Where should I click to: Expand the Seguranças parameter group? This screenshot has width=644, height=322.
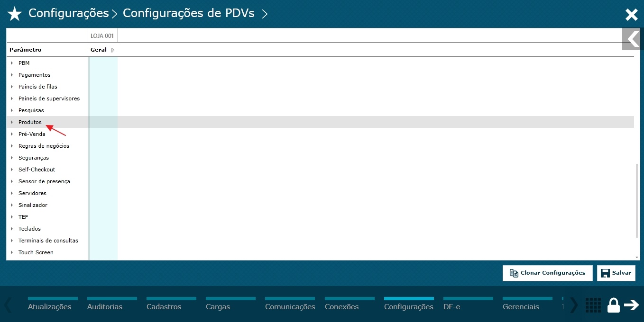12,158
